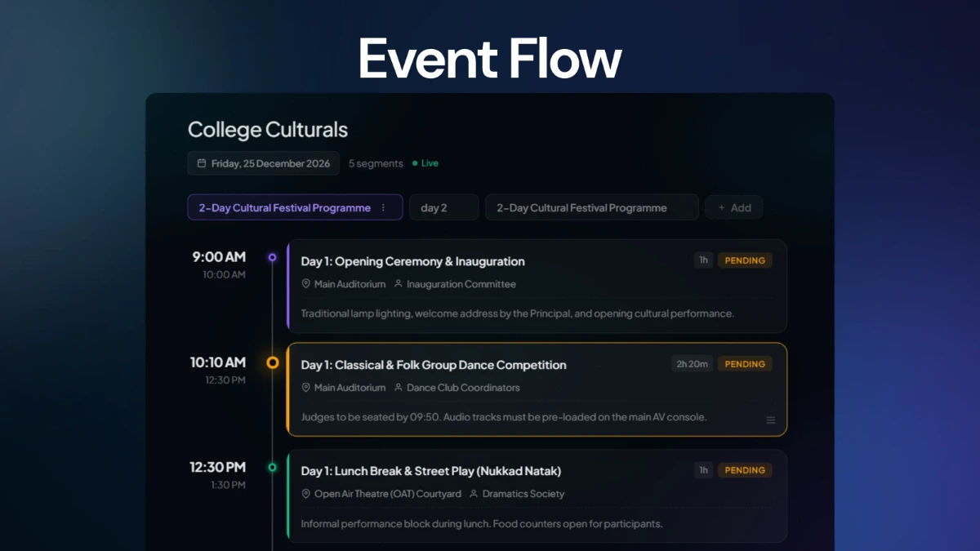Viewport: 980px width, 551px height.
Task: Click the location pin icon on the Opening Ceremony card
Action: [306, 284]
